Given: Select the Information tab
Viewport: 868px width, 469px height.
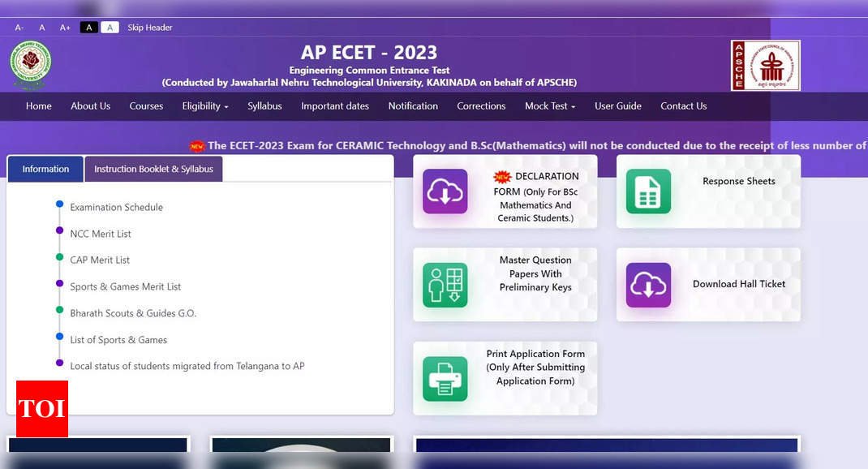Looking at the screenshot, I should (x=45, y=169).
